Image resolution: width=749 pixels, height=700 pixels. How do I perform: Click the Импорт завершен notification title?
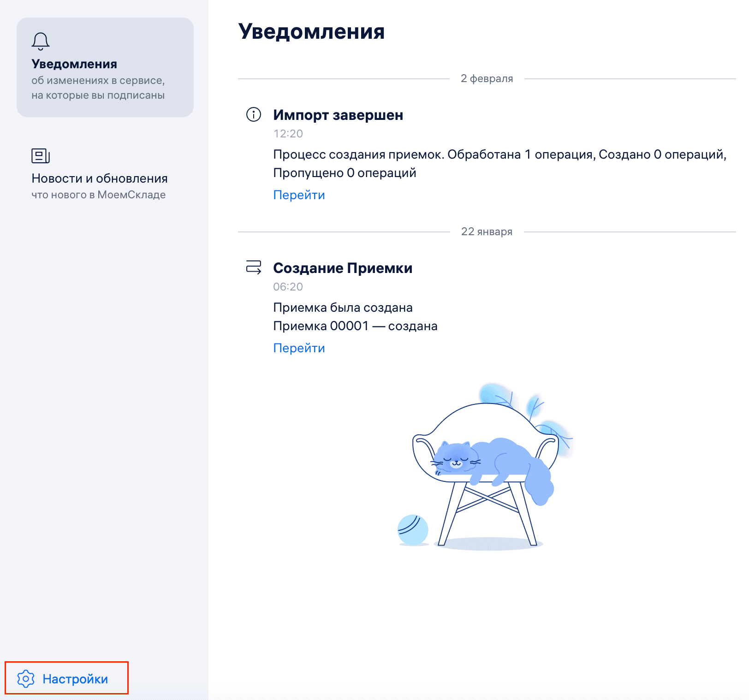click(338, 115)
